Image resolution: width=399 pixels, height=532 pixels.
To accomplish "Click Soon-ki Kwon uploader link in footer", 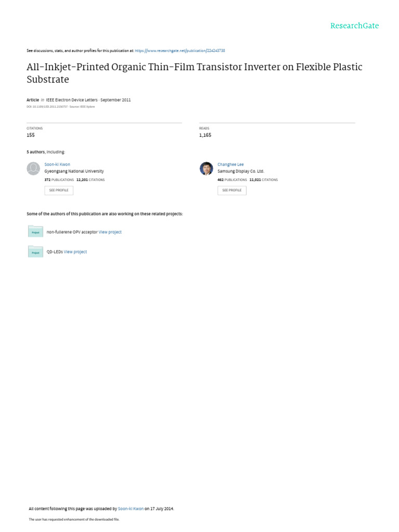I will coord(130,509).
